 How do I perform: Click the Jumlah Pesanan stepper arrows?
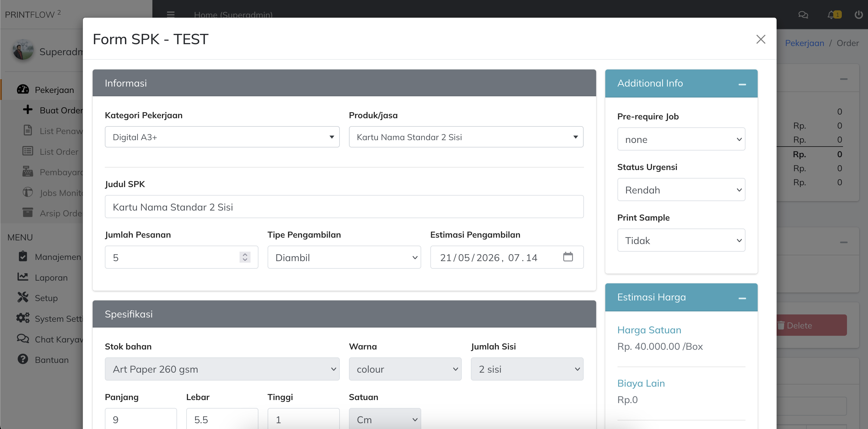(x=245, y=257)
